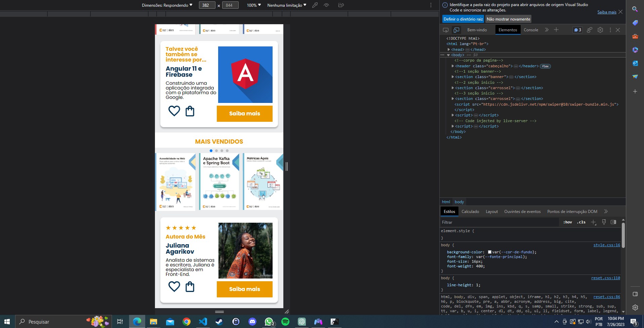Click the viewport width input 382
The image size is (644, 328).
[x=207, y=5]
